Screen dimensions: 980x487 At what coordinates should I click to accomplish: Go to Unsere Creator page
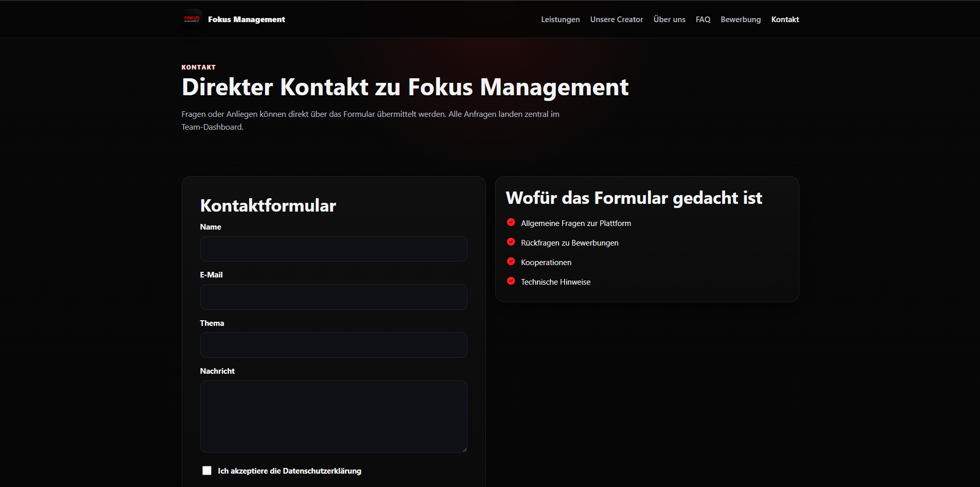coord(616,20)
